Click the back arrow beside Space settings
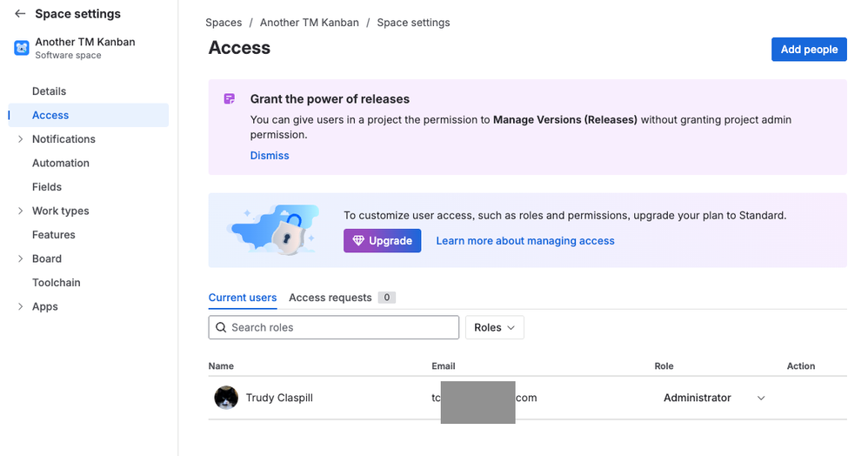Screen dimensions: 868x456 coord(20,14)
